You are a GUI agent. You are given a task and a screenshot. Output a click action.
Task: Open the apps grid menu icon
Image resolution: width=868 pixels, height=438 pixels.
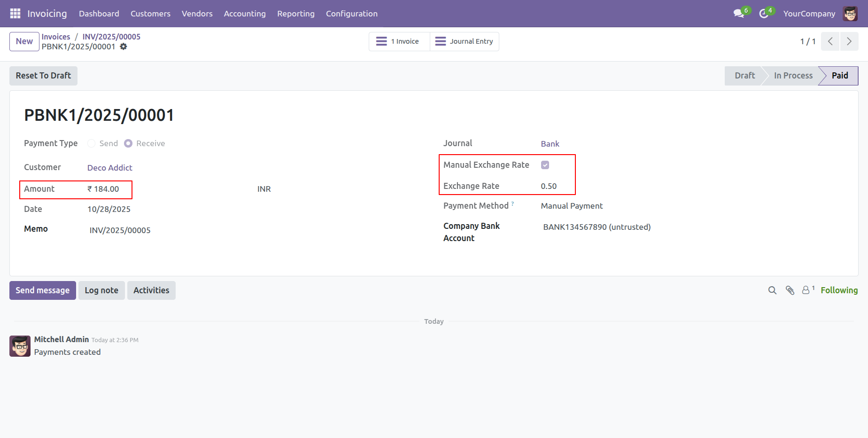tap(15, 14)
